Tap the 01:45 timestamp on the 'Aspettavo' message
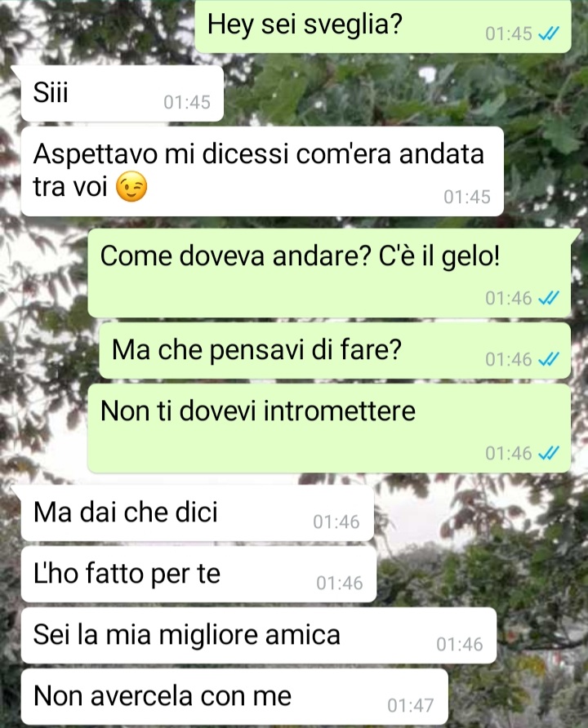The image size is (588, 728). click(467, 197)
